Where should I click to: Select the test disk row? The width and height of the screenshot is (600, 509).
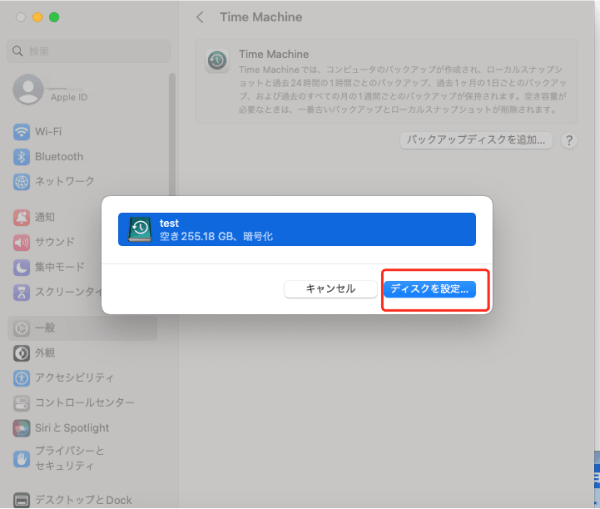297,229
